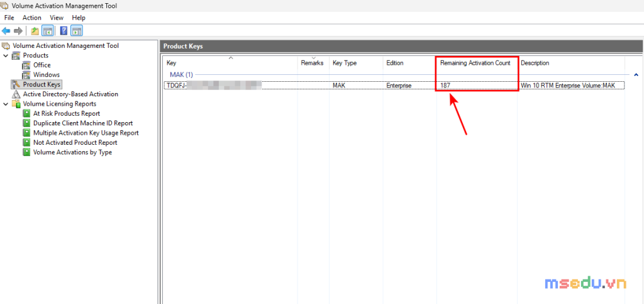Click the Enterprise edition cell
This screenshot has width=644, height=304.
tap(399, 86)
